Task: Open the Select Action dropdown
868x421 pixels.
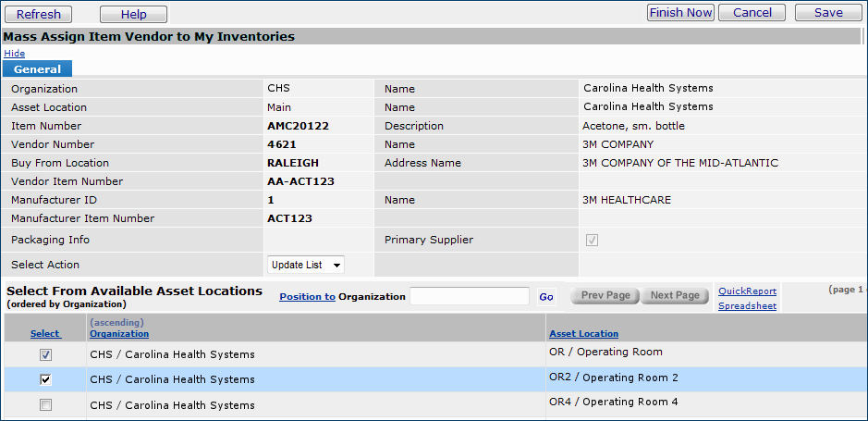Action: (x=305, y=265)
